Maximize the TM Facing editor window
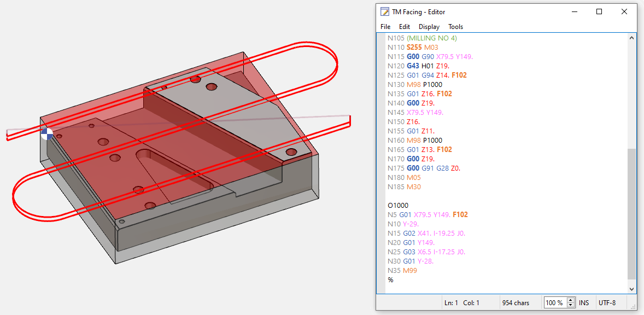 click(599, 11)
